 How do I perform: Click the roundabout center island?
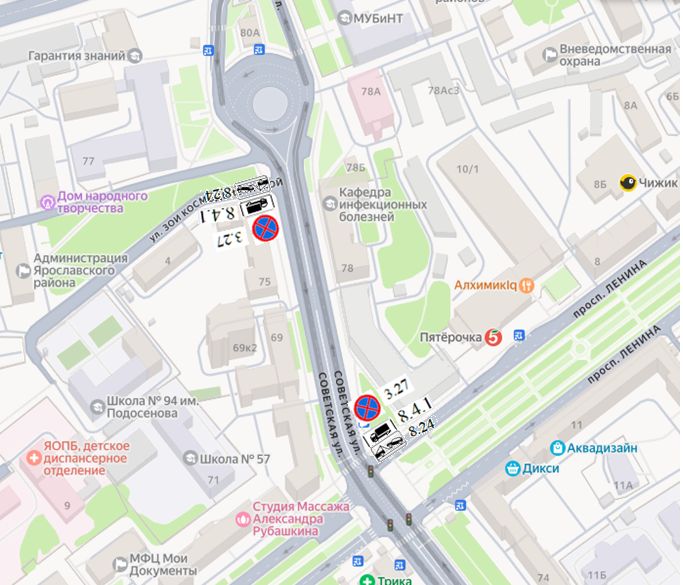pyautogui.click(x=270, y=105)
